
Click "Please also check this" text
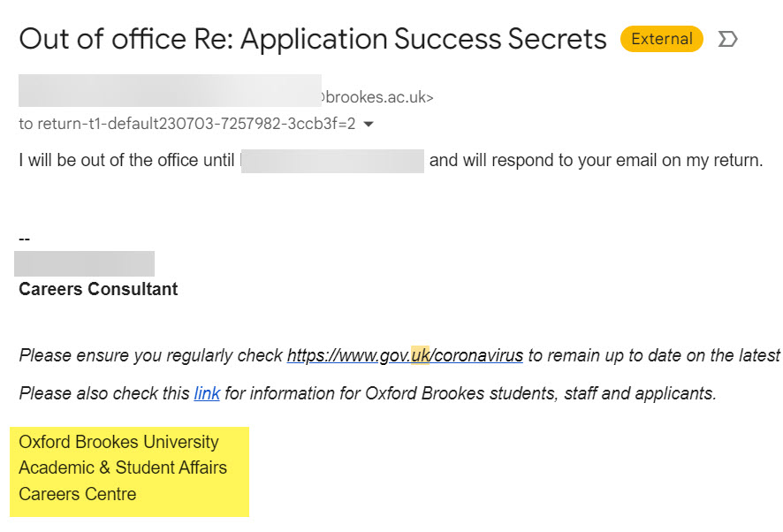(104, 394)
